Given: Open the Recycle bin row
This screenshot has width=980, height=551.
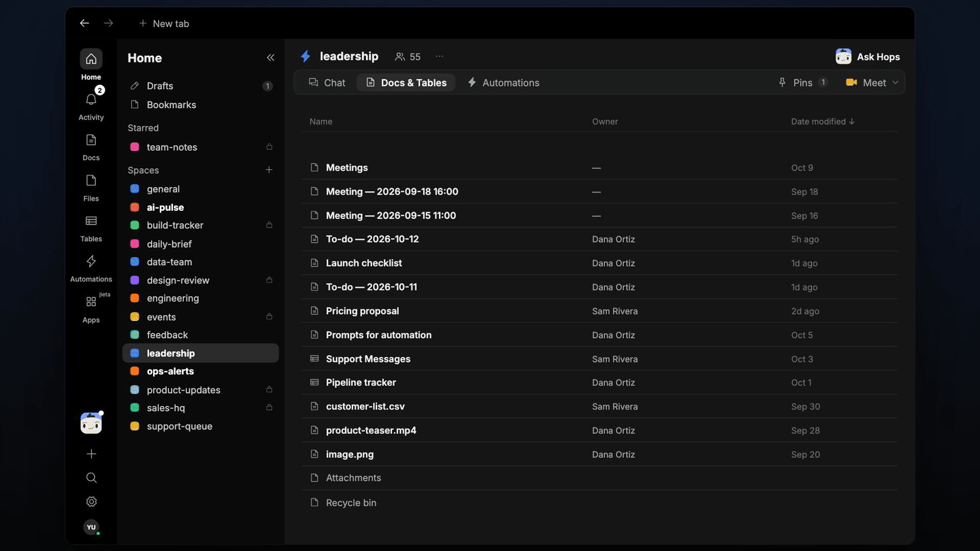Looking at the screenshot, I should [x=600, y=503].
